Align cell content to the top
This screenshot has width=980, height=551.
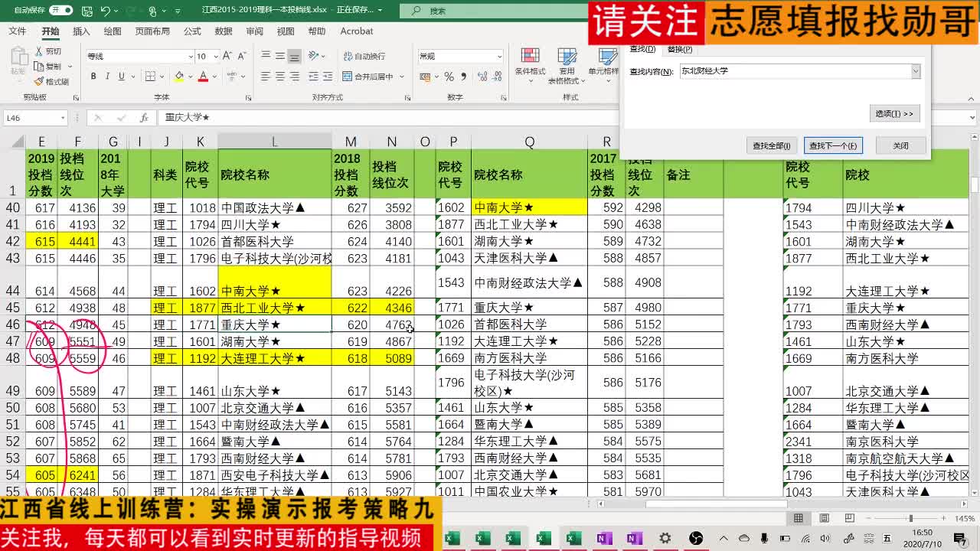click(266, 56)
